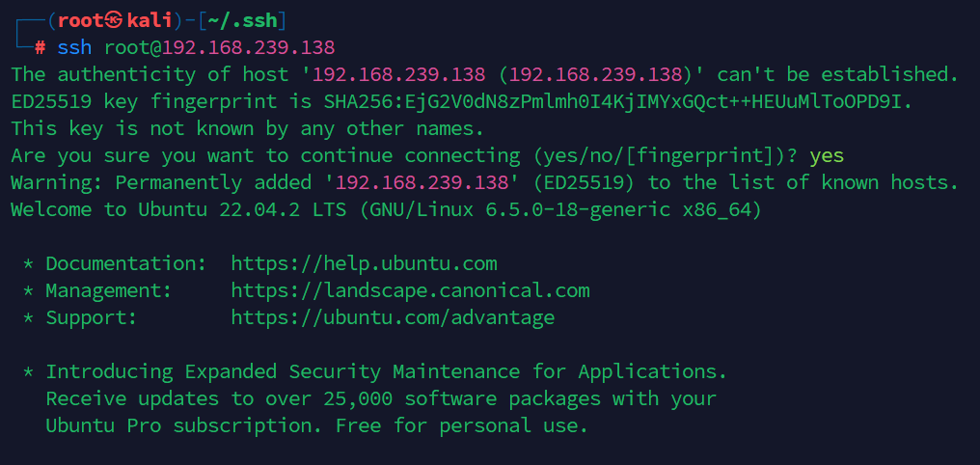Click the IP address in the ssh command

click(x=248, y=47)
